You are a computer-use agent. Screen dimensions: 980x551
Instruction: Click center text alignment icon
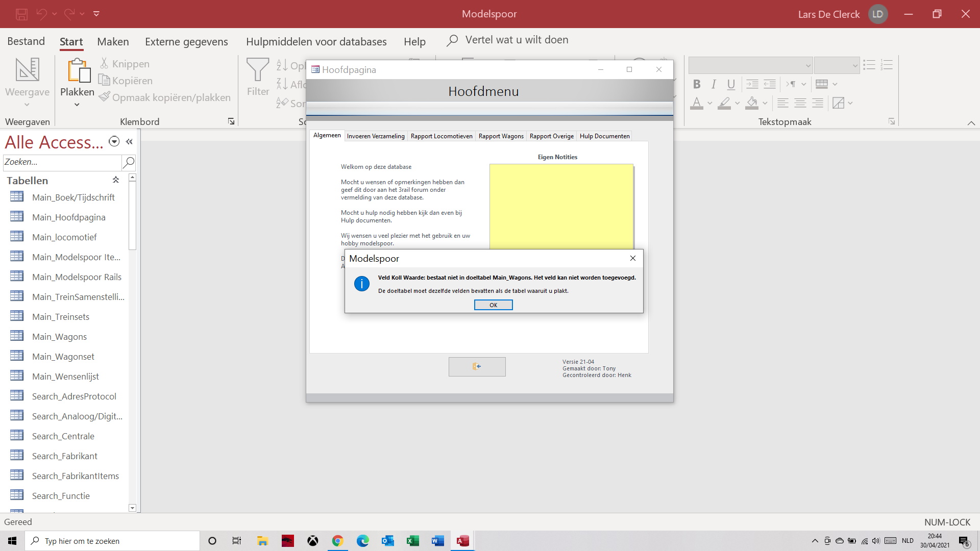click(800, 103)
